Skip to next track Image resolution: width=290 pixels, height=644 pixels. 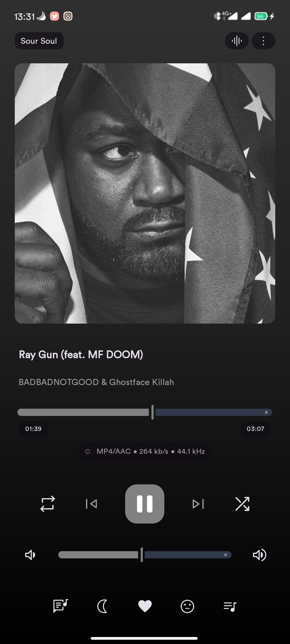[198, 504]
